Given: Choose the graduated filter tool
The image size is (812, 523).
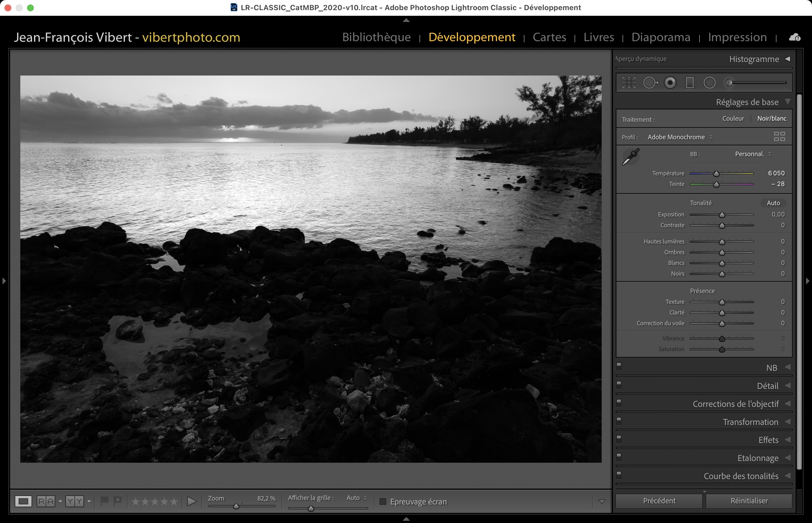Looking at the screenshot, I should (x=690, y=83).
